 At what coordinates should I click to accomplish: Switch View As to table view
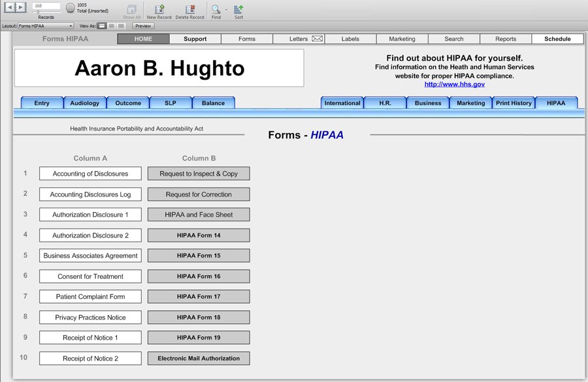tap(121, 26)
